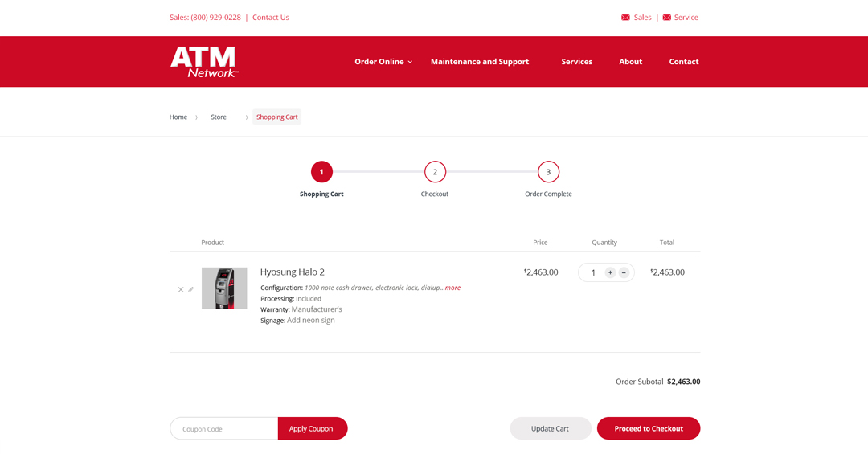Screen dimensions: 868x454
Task: Expand configuration details with more link
Action: coord(452,288)
